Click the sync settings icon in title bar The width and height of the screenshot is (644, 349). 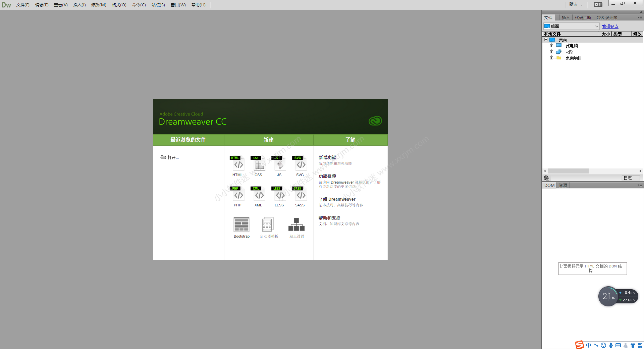point(598,5)
